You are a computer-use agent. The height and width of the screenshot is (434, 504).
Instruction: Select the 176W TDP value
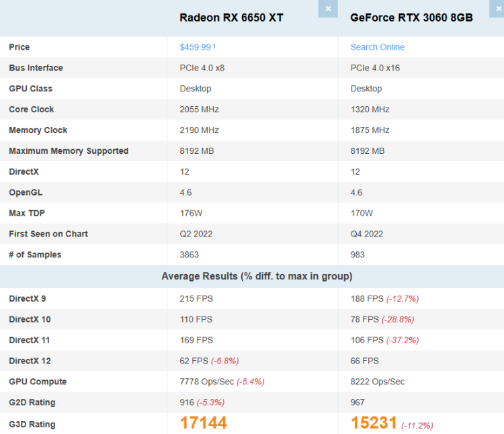pos(191,213)
